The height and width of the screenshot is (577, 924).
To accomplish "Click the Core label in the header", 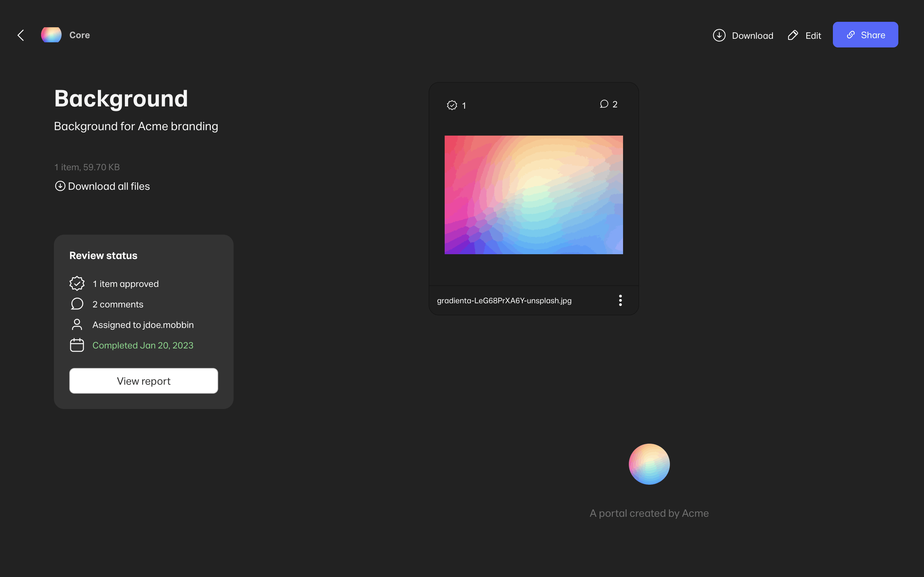I will coord(80,35).
